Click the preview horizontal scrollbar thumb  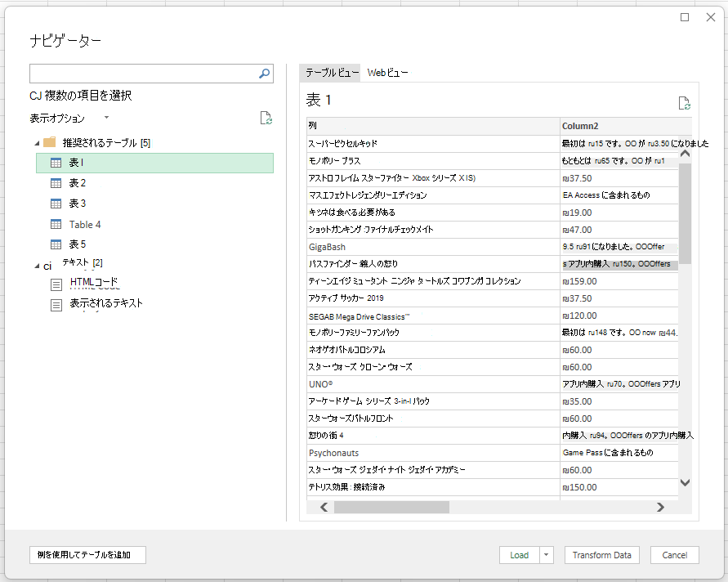(391, 507)
